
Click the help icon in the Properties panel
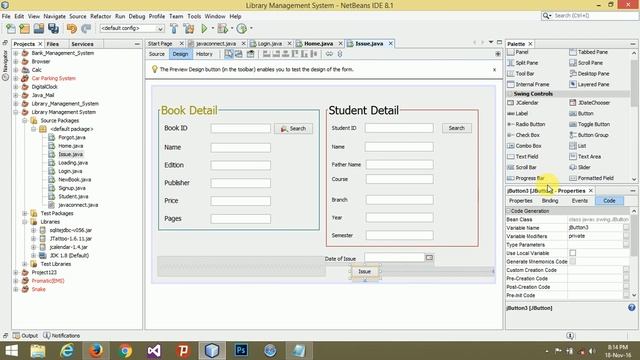631,308
